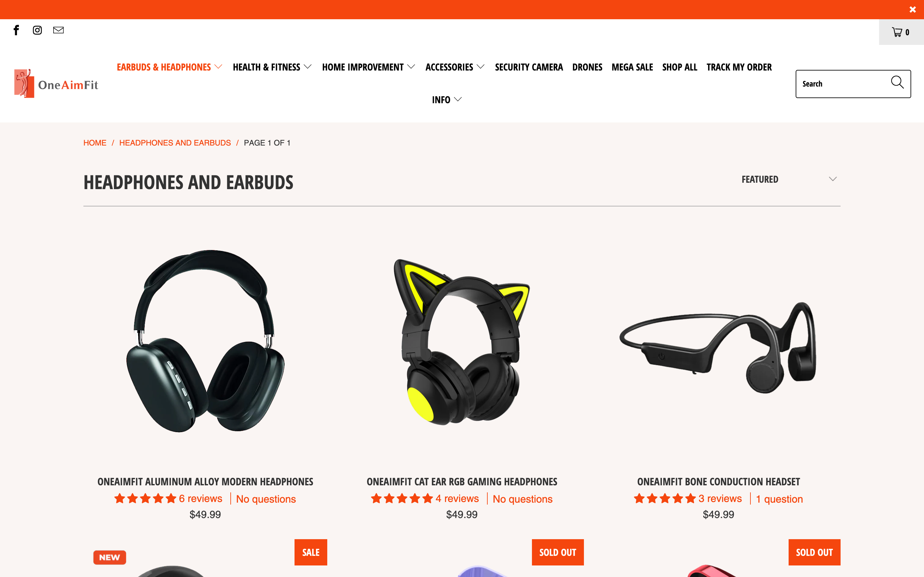924x577 pixels.
Task: Open the Cat Ear RGB Gaming Headphones image
Action: point(462,341)
